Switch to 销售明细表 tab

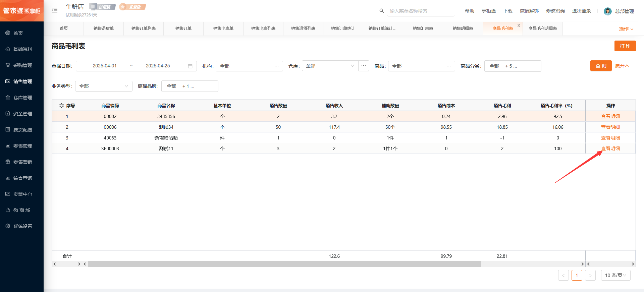point(463,28)
